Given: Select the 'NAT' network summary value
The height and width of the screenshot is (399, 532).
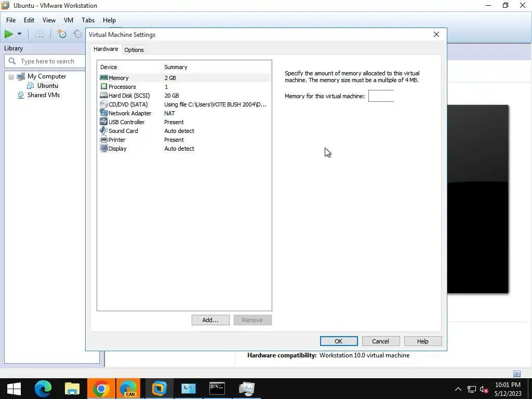Looking at the screenshot, I should [x=170, y=113].
